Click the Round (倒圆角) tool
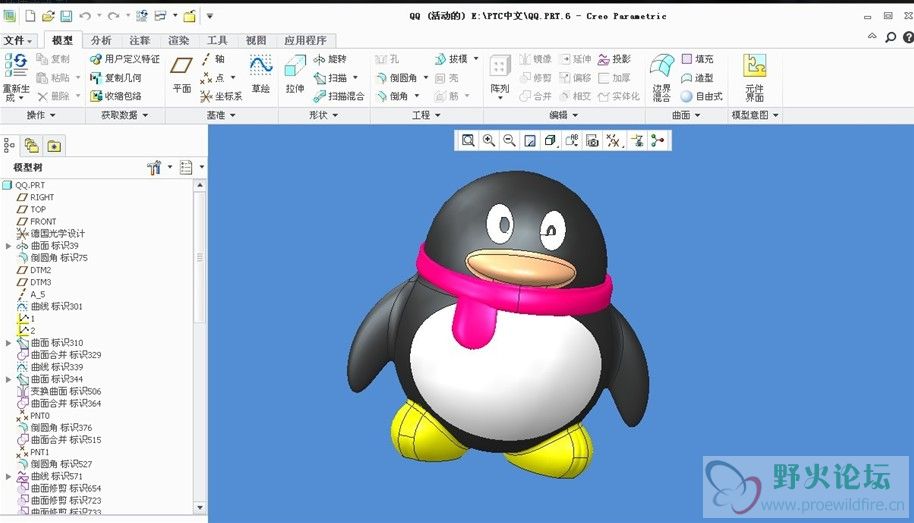The image size is (914, 523). point(396,78)
